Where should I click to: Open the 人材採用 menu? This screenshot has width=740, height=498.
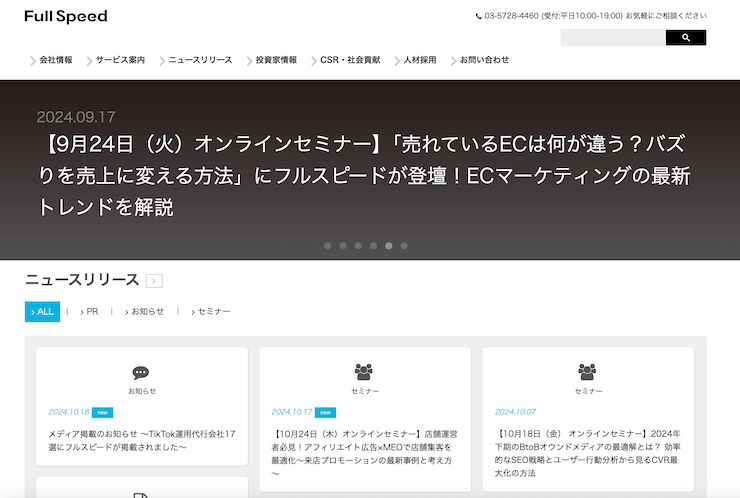(x=420, y=60)
